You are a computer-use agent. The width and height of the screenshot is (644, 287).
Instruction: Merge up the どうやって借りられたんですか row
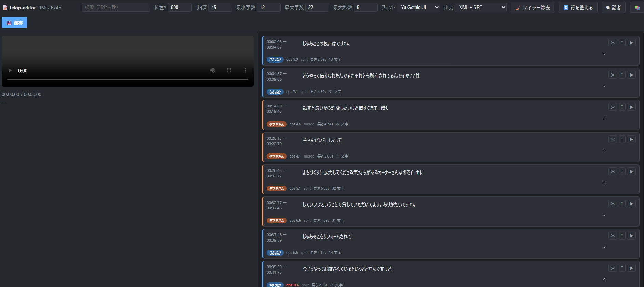pos(622,75)
